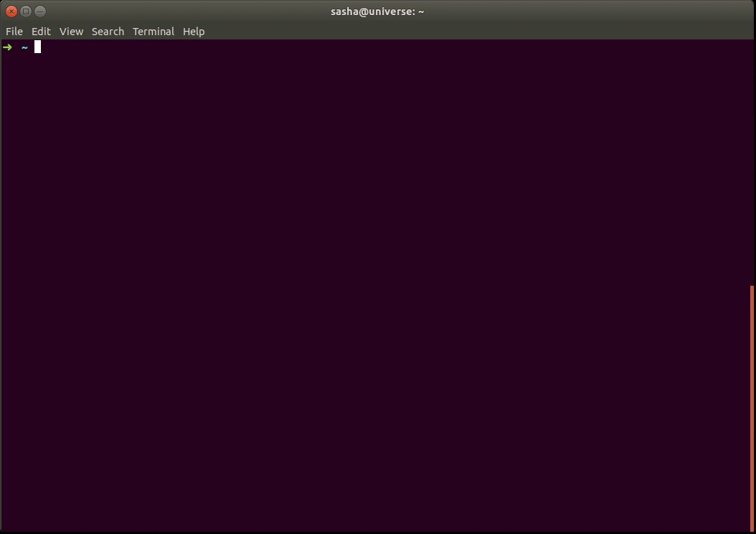Open the Search menu
Viewport: 756px width, 534px height.
click(108, 31)
